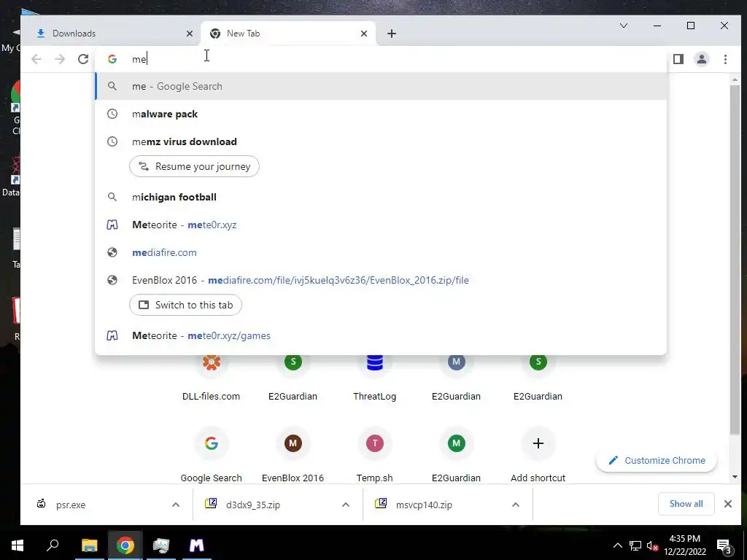
Task: Open the taskbar clock and date
Action: point(684,545)
